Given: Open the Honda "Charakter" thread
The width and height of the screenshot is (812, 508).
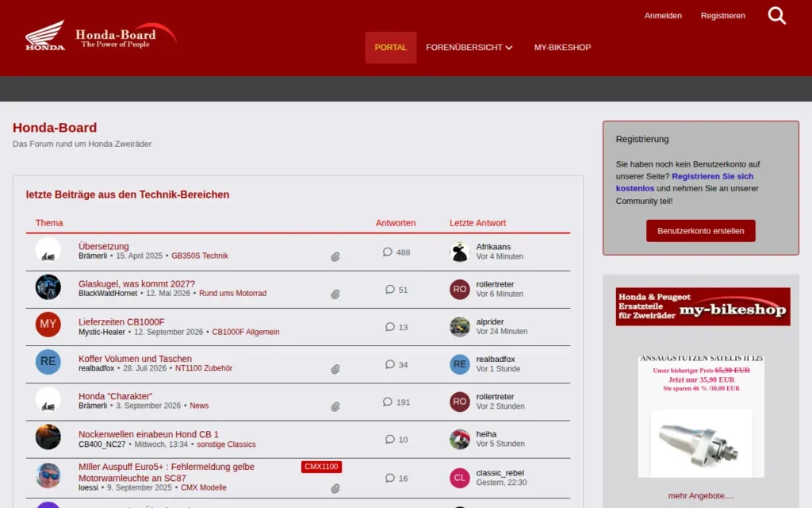Looking at the screenshot, I should click(116, 396).
